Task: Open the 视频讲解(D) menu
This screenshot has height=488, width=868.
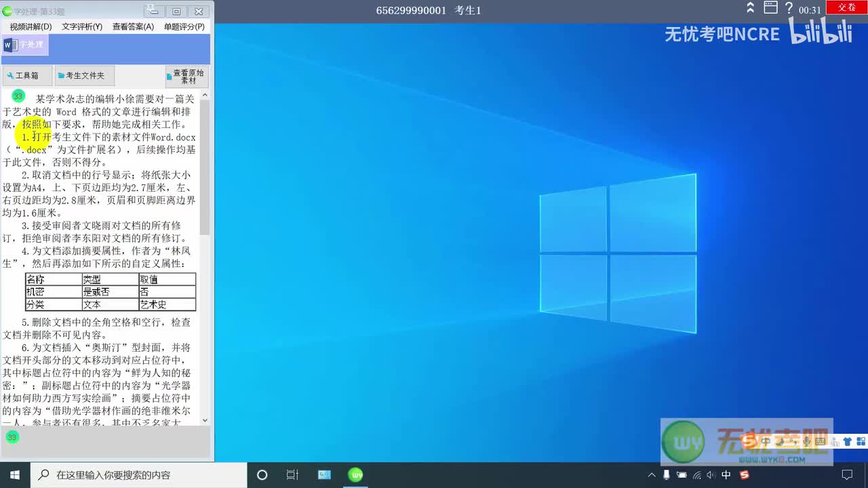Action: (31, 27)
